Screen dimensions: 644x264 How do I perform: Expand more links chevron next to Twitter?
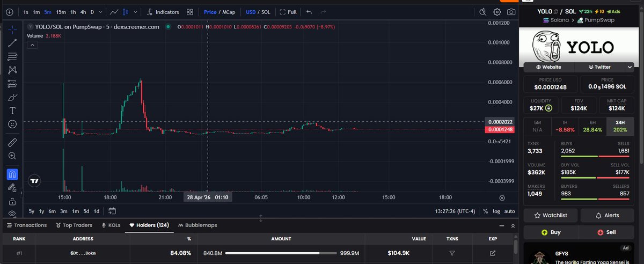[630, 67]
